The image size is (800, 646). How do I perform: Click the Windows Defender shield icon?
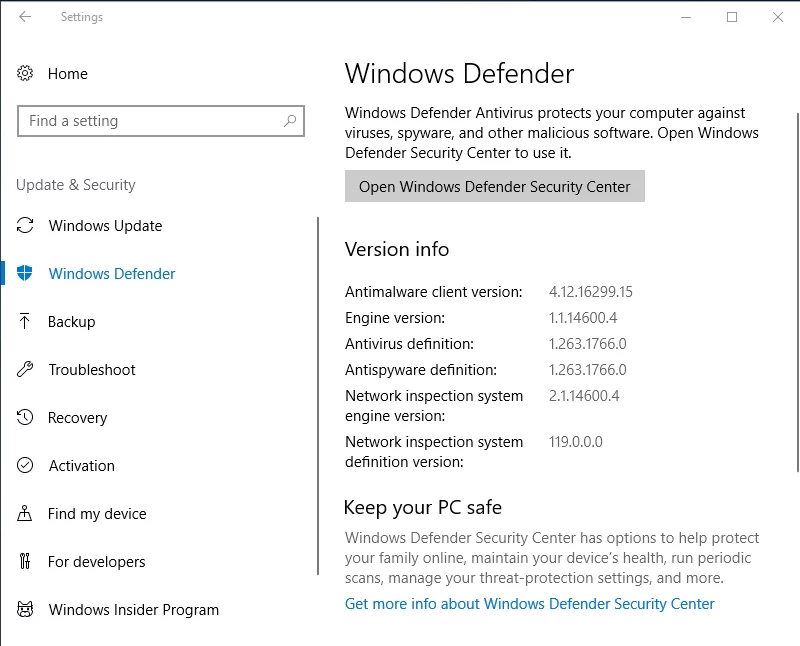pyautogui.click(x=26, y=274)
